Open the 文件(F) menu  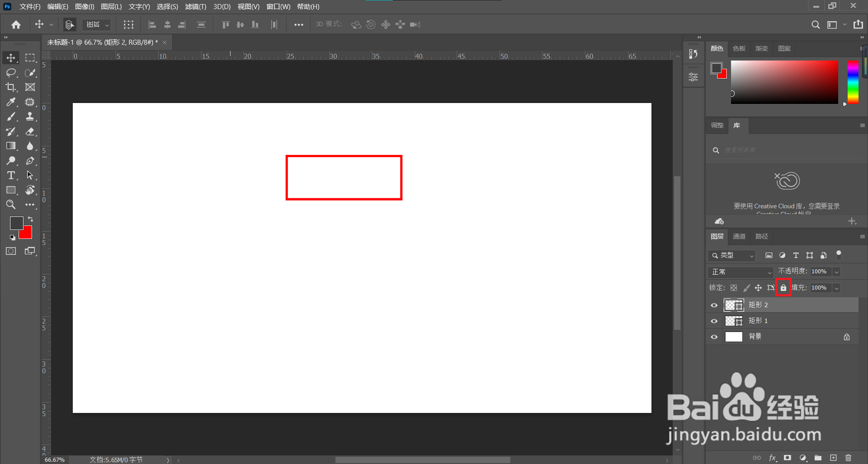30,6
